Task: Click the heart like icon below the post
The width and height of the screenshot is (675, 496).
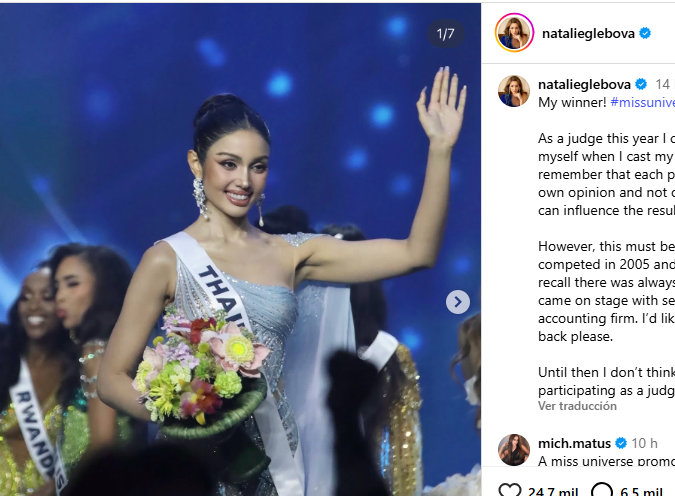Action: [510, 490]
